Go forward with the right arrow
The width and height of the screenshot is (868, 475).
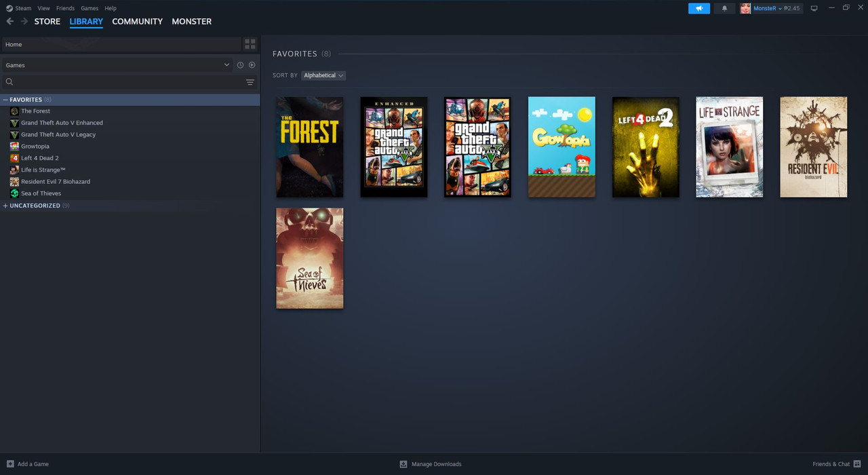(x=24, y=22)
